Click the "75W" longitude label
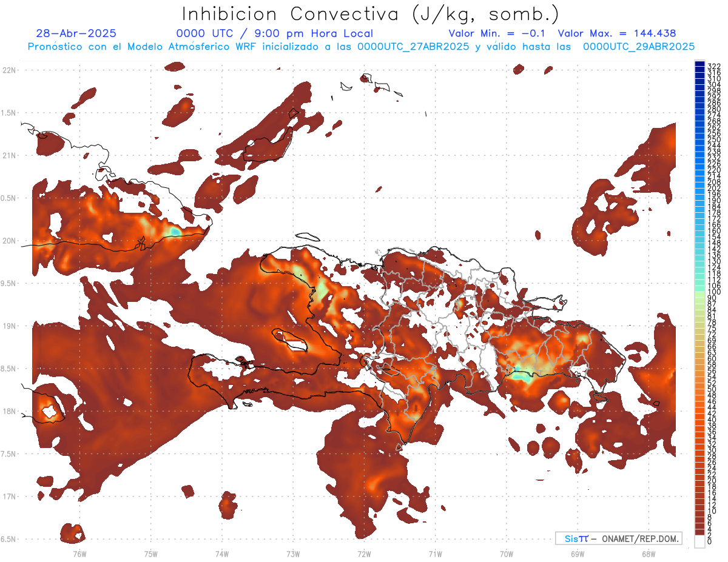Viewport: 728px width, 562px height. (x=150, y=554)
